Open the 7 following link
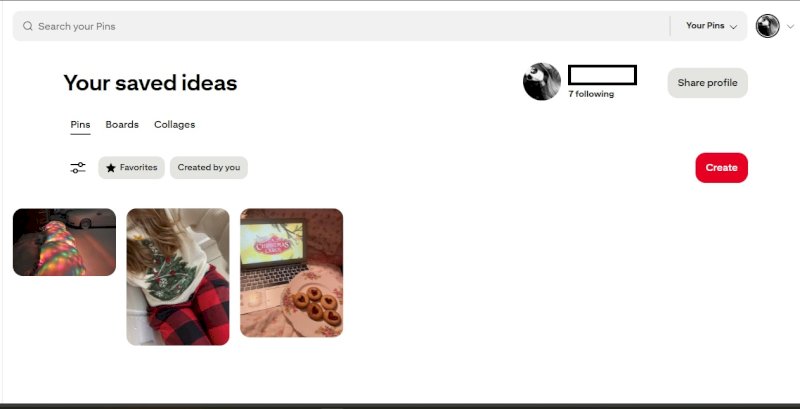The image size is (800, 409). [x=591, y=94]
